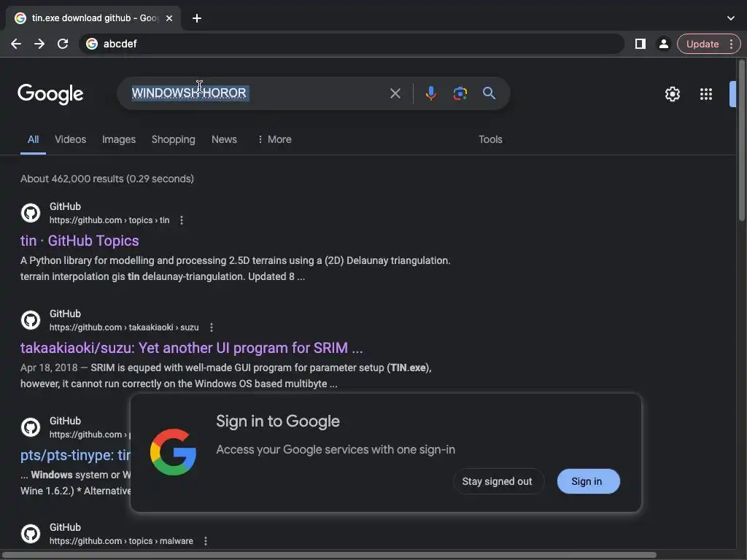Click the Sign in button in the dialog
The height and width of the screenshot is (560, 747).
tap(589, 481)
